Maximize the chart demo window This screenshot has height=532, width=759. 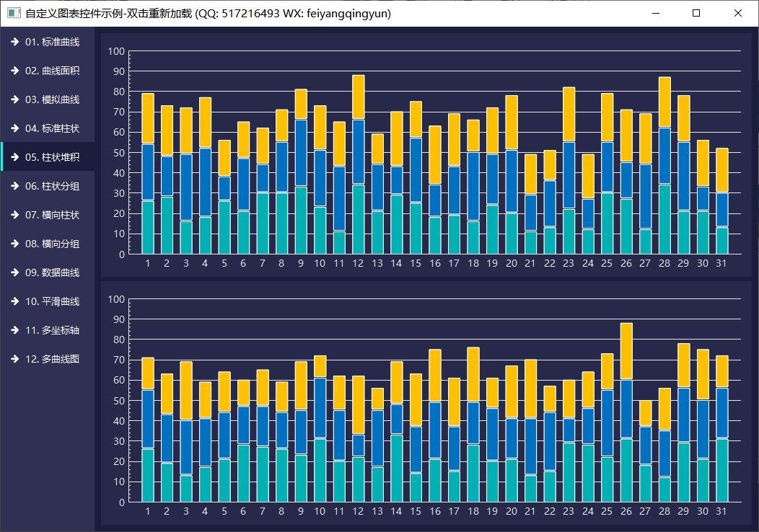tap(696, 13)
